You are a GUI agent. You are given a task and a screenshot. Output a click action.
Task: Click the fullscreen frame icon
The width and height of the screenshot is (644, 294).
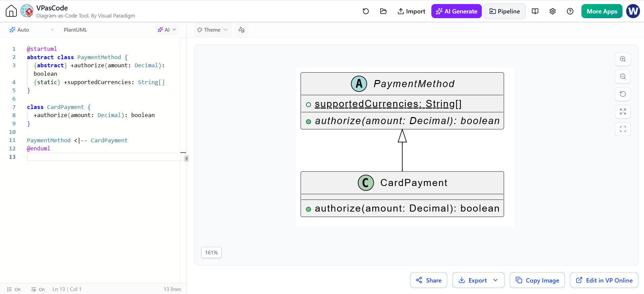[623, 129]
